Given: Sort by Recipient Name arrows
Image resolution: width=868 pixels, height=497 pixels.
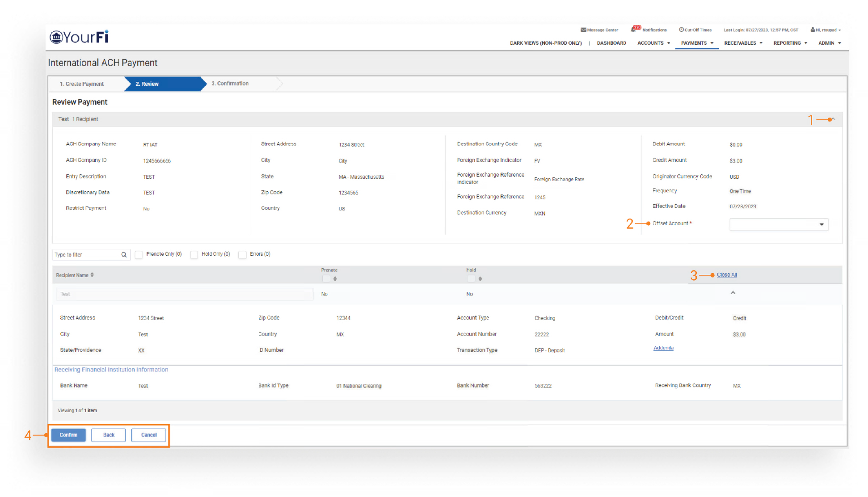Looking at the screenshot, I should pyautogui.click(x=92, y=275).
